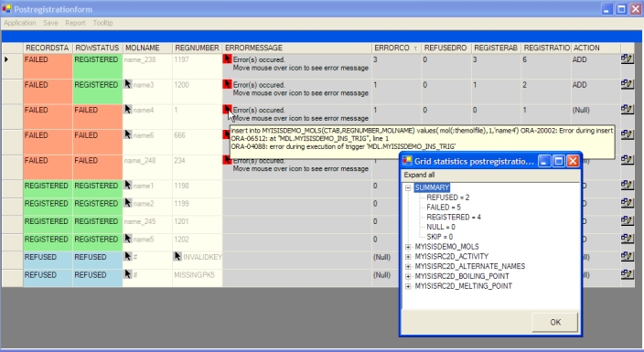The width and height of the screenshot is (644, 352).
Task: Click the ERRORMESSAGE column header
Action: click(x=297, y=48)
